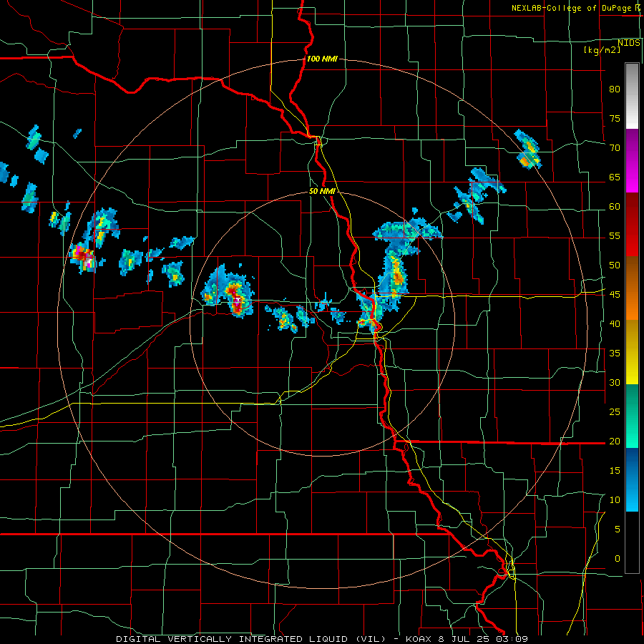Image resolution: width=644 pixels, height=644 pixels.
Task: Select the 50 value on the VIL scale
Action: (x=615, y=265)
